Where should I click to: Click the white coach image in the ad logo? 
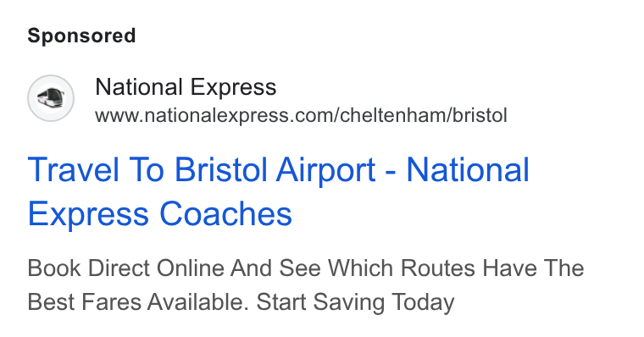pyautogui.click(x=51, y=97)
